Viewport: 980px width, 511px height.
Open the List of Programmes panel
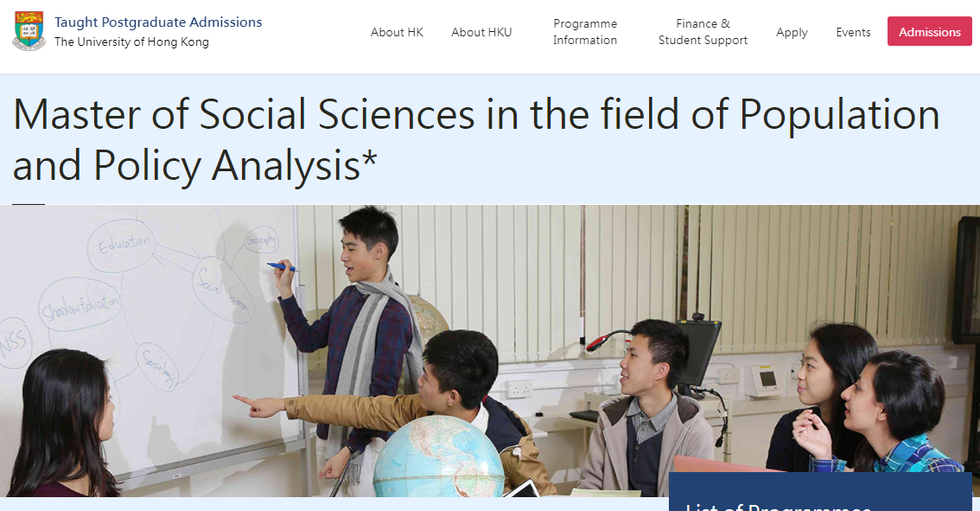[x=820, y=492]
